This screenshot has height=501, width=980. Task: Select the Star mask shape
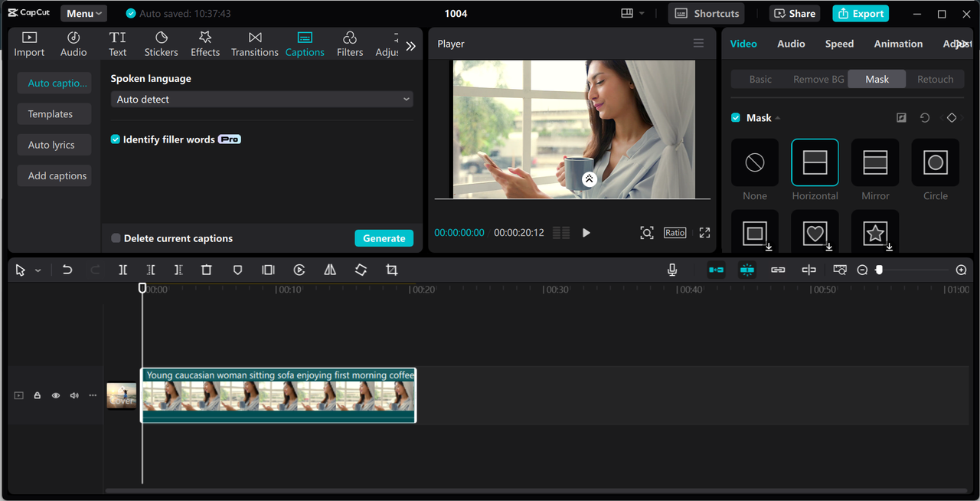coord(875,231)
